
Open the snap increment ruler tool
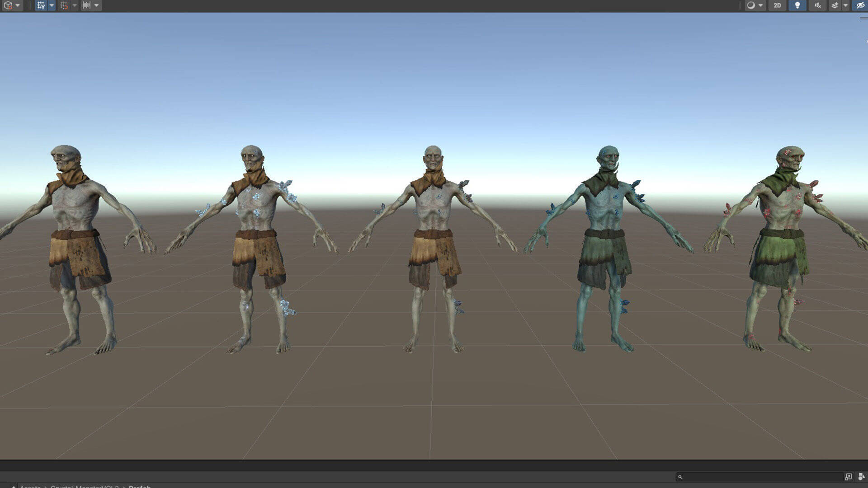click(x=86, y=5)
